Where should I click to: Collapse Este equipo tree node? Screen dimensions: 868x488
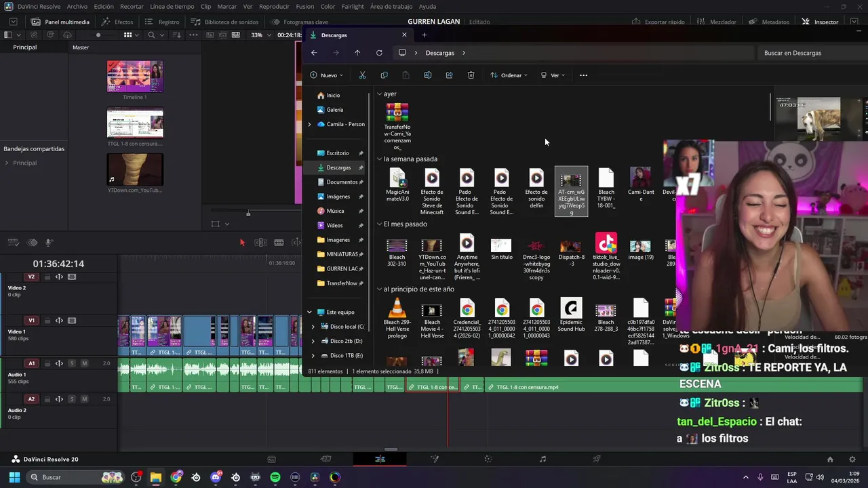coord(309,312)
